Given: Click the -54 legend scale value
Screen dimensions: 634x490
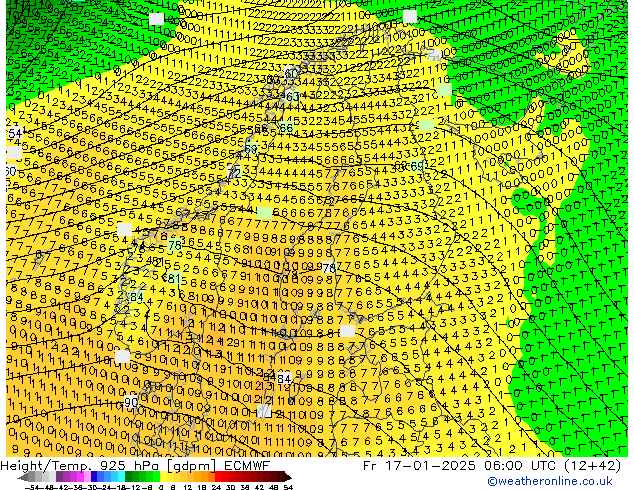Looking at the screenshot, I should coord(32,488).
